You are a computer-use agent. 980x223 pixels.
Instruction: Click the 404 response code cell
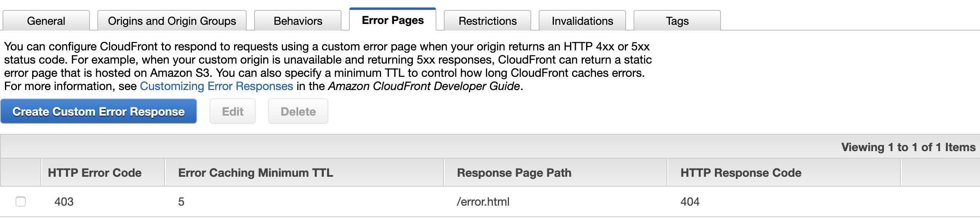[690, 202]
